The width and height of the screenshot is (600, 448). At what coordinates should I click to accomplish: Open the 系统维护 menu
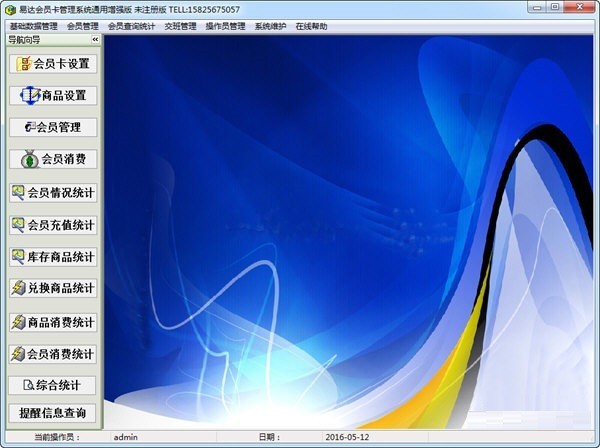(x=270, y=26)
